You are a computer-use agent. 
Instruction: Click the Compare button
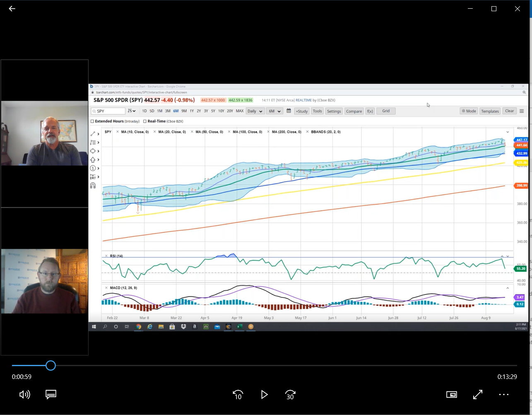(x=354, y=111)
